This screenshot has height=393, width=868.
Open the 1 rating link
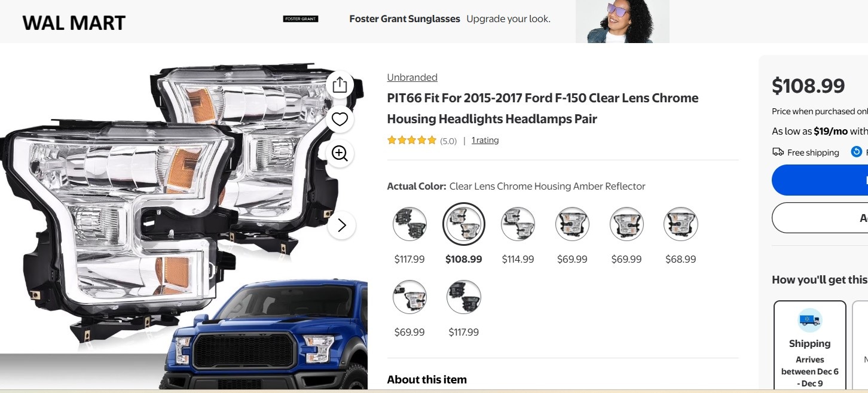pos(485,140)
